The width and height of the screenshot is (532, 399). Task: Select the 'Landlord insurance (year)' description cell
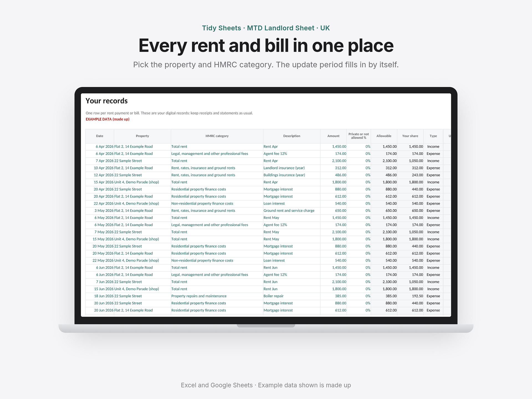291,168
